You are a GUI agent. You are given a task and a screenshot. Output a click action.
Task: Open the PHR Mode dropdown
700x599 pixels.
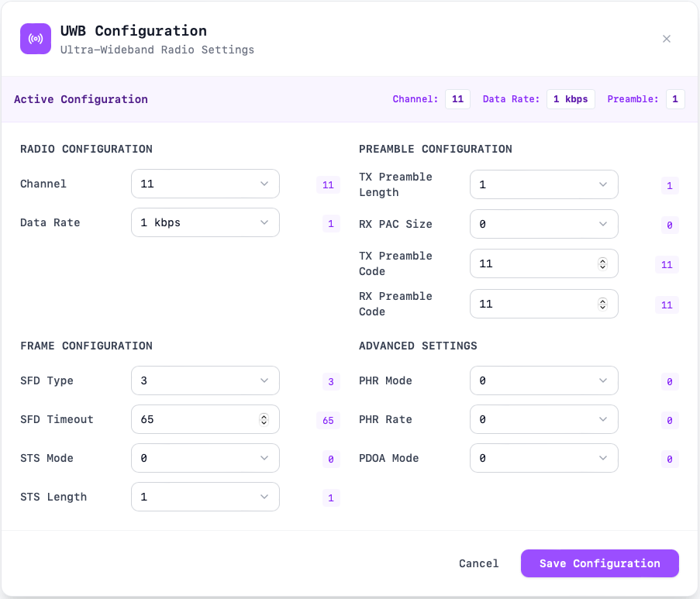(x=543, y=380)
